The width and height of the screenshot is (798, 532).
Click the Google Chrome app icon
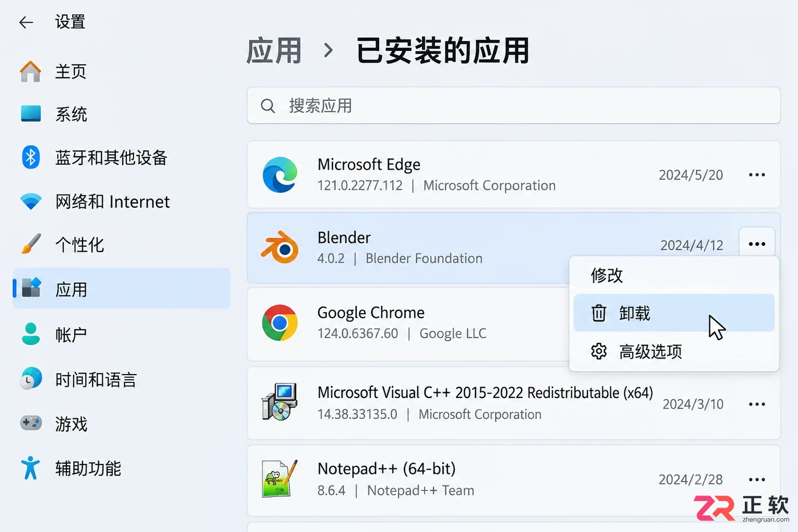(280, 323)
